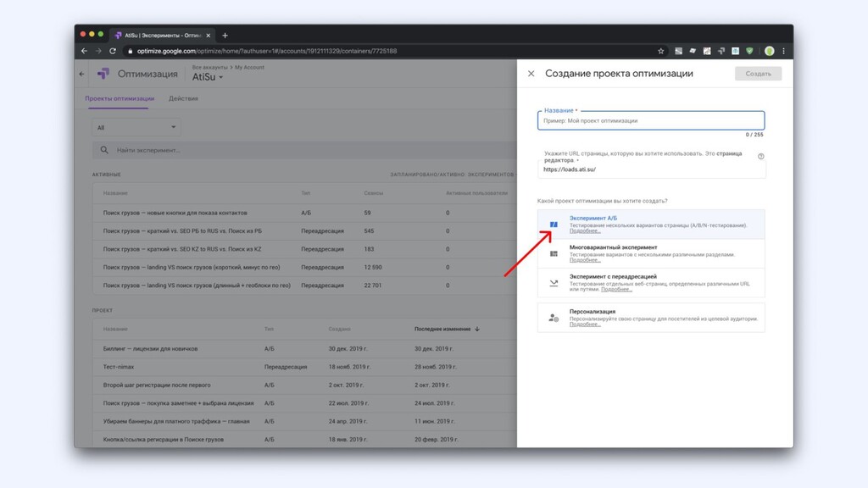This screenshot has height=488, width=868.
Task: Click the help icon beside URL field
Action: tap(760, 156)
